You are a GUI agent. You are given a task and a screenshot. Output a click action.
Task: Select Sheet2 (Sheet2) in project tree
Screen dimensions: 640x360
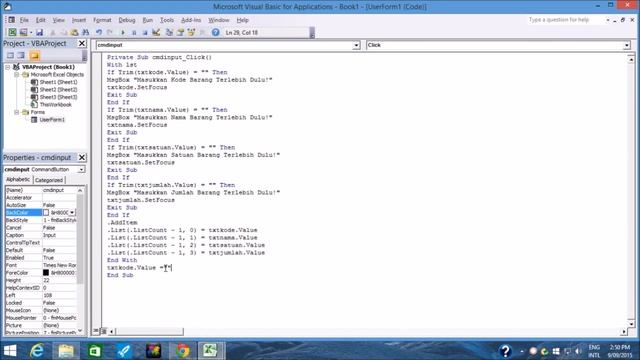click(x=58, y=89)
